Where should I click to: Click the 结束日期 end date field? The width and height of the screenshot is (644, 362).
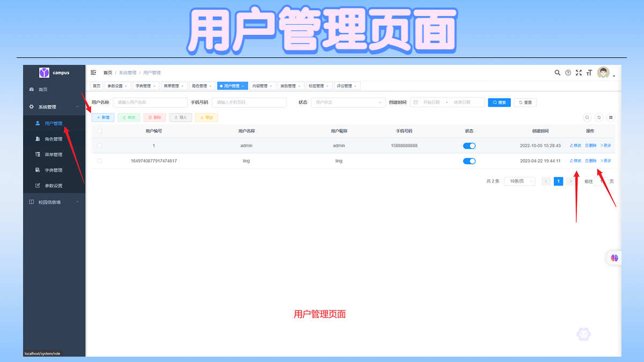tap(462, 102)
